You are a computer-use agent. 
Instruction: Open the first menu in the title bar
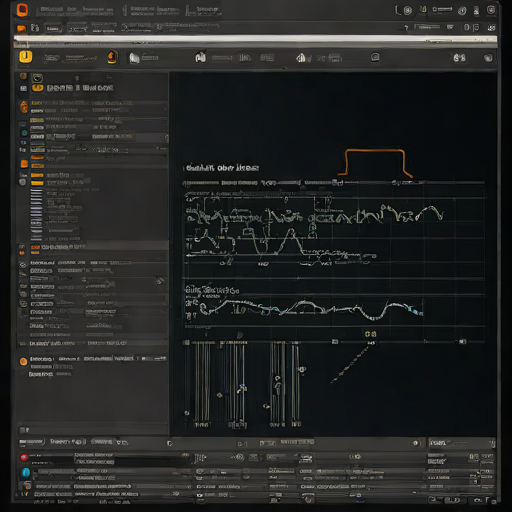(51, 10)
